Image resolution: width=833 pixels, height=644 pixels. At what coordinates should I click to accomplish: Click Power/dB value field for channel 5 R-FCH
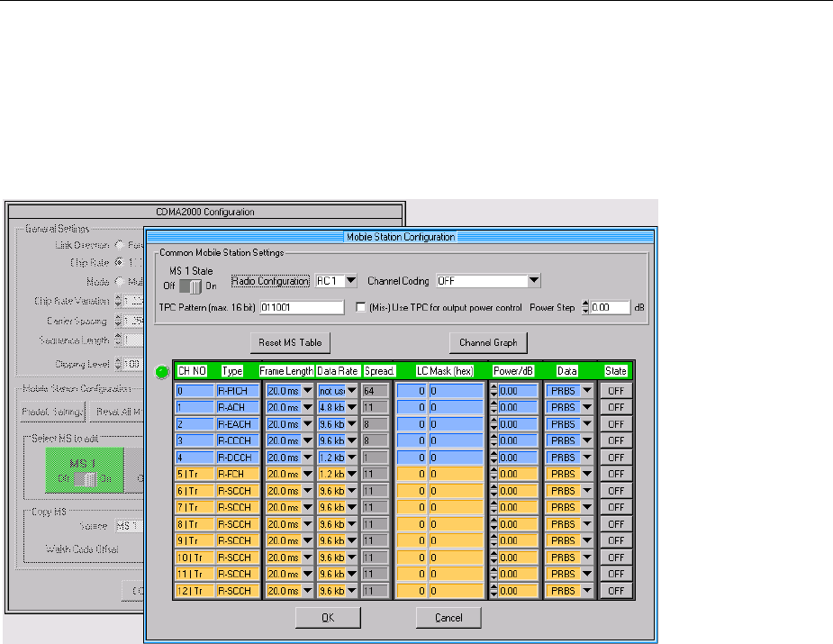click(x=519, y=474)
